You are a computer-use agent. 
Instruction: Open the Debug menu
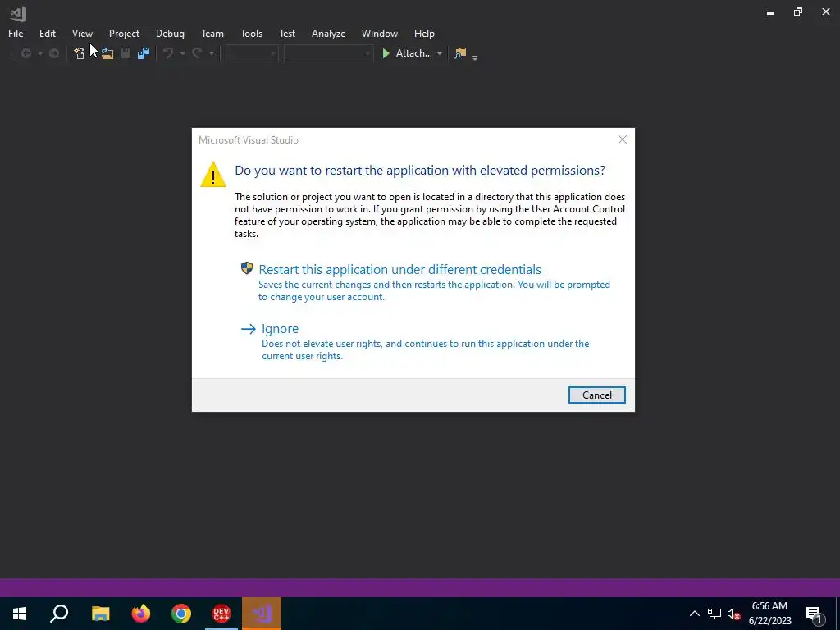170,33
